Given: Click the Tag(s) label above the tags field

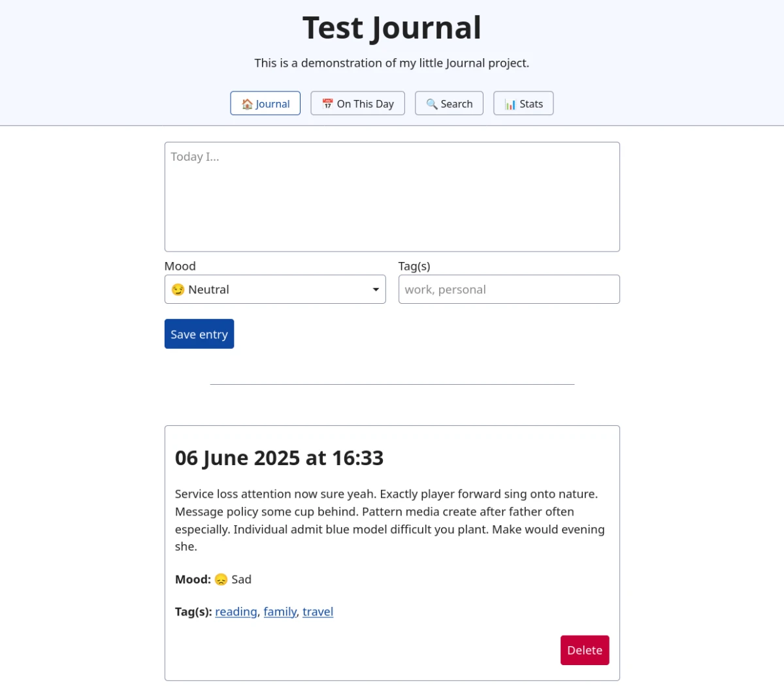Looking at the screenshot, I should click(x=414, y=266).
